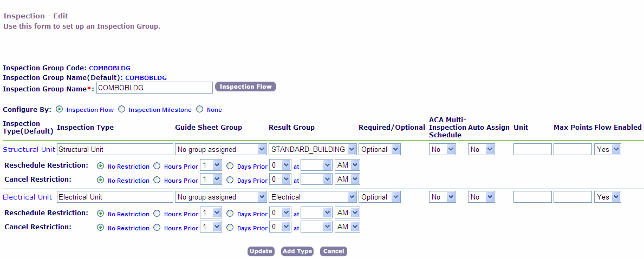Open the Electrical Unit link

29,197
